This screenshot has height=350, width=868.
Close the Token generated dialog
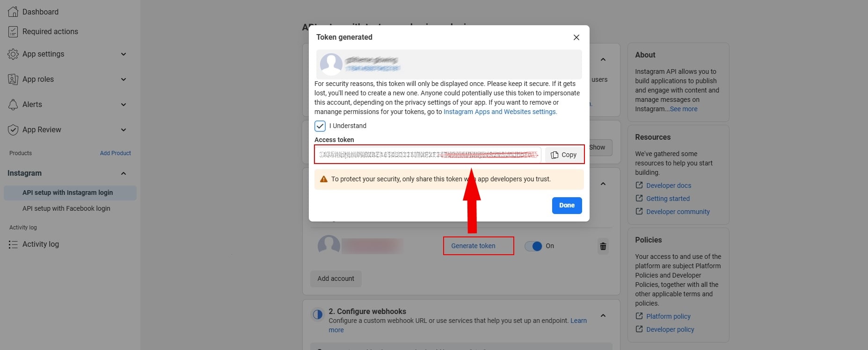(576, 37)
